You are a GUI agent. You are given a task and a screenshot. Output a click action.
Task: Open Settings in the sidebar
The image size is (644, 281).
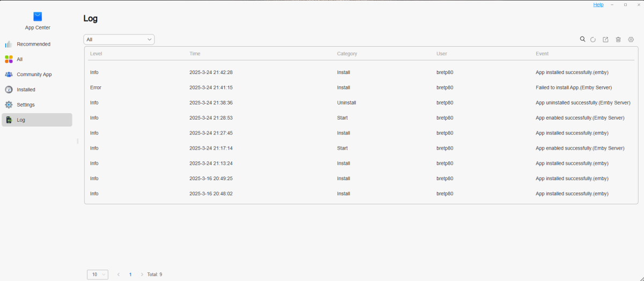coord(37,105)
